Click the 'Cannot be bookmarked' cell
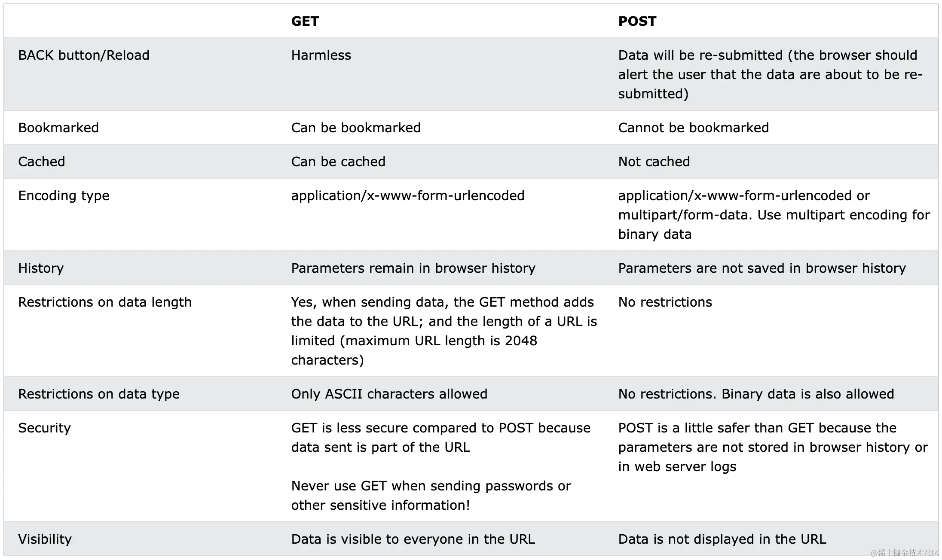This screenshot has width=942, height=560. pos(693,128)
